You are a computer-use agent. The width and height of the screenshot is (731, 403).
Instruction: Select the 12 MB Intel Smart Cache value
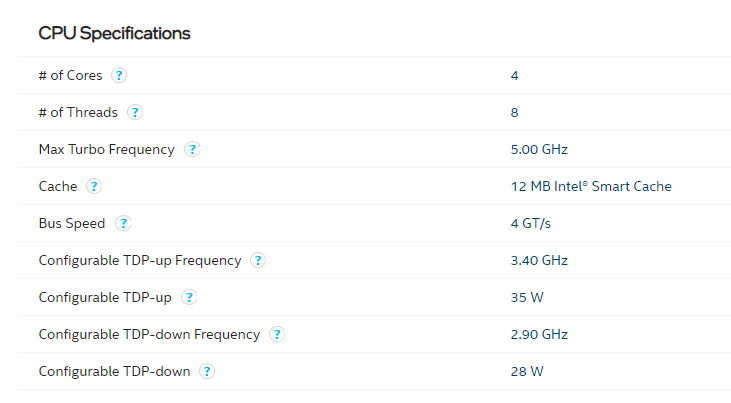(590, 186)
